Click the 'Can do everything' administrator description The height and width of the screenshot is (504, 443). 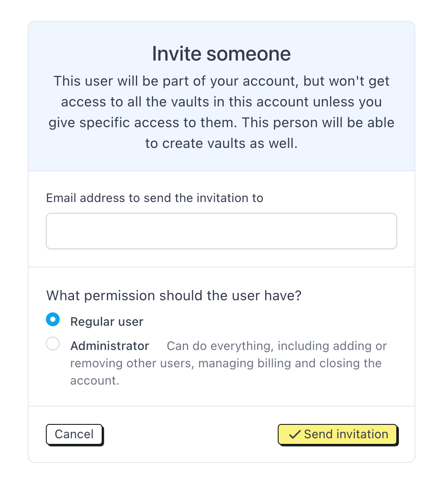click(x=277, y=346)
